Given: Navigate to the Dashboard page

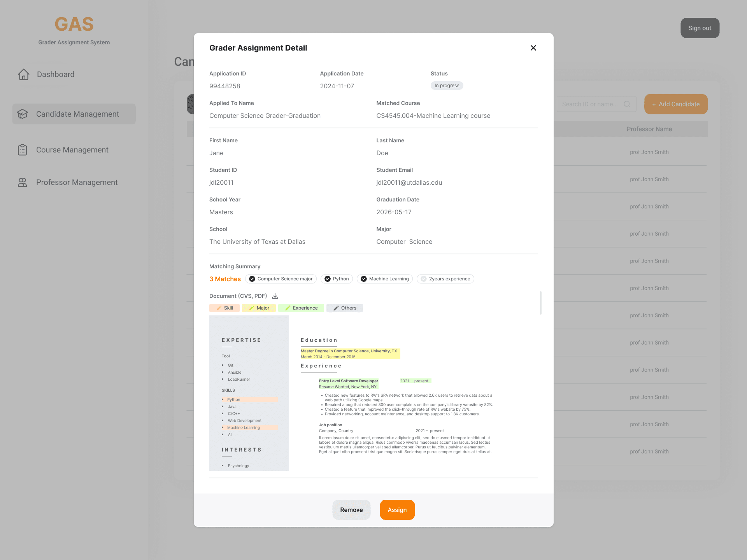Looking at the screenshot, I should coord(55,74).
